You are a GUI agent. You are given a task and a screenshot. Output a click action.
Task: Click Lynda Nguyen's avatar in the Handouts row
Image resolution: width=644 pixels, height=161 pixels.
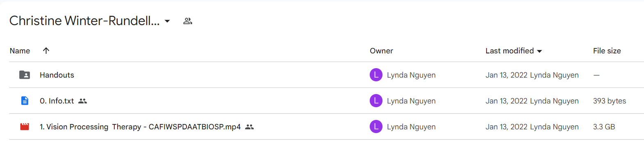click(376, 75)
